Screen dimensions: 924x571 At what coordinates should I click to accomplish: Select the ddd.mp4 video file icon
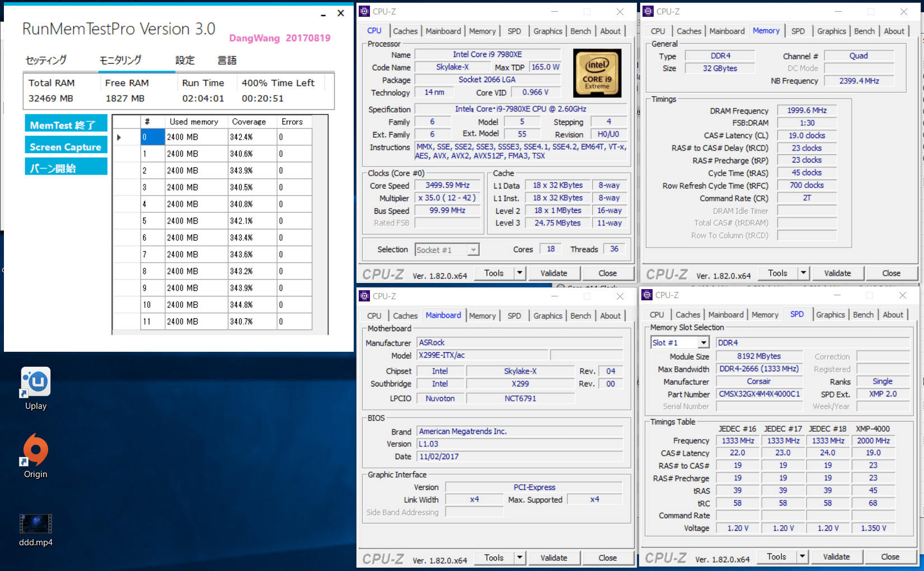click(x=36, y=523)
